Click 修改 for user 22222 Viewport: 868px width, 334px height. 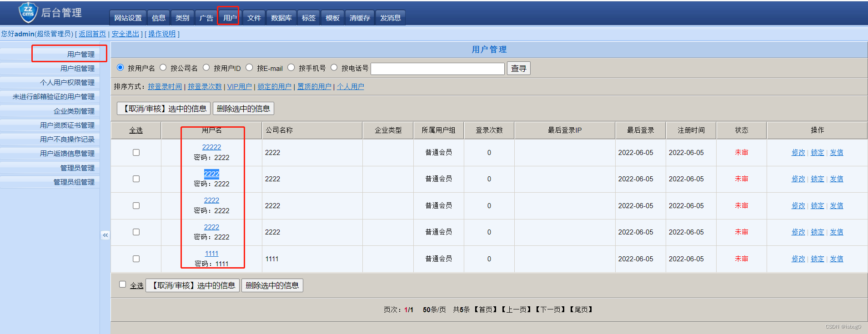[x=798, y=153]
